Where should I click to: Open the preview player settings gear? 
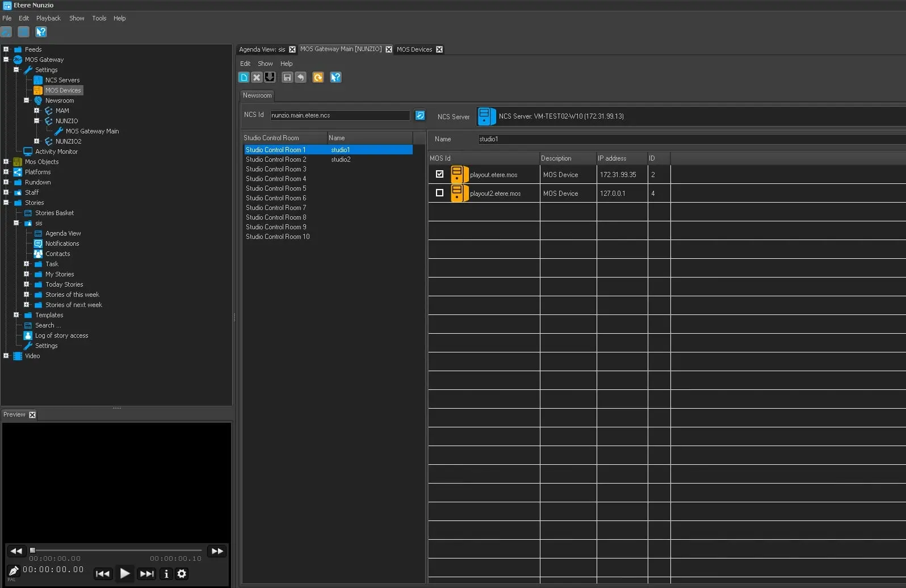(x=182, y=574)
